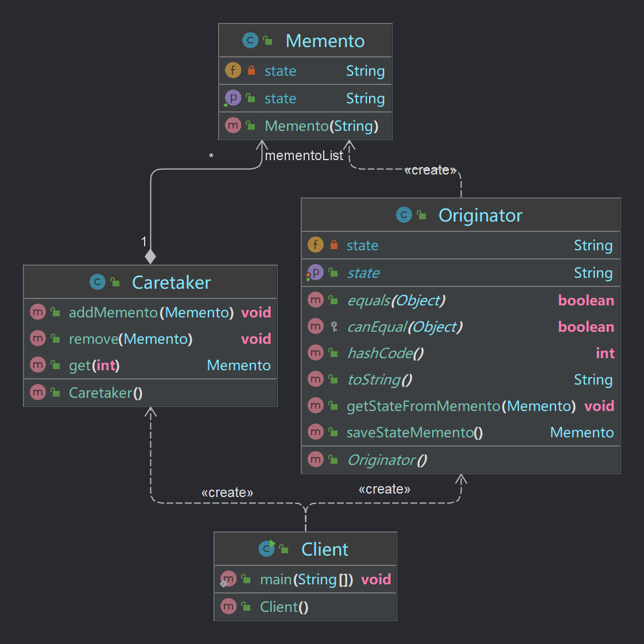Click the class icon next to Originator
Viewport: 644px width, 644px height.
coord(404,215)
